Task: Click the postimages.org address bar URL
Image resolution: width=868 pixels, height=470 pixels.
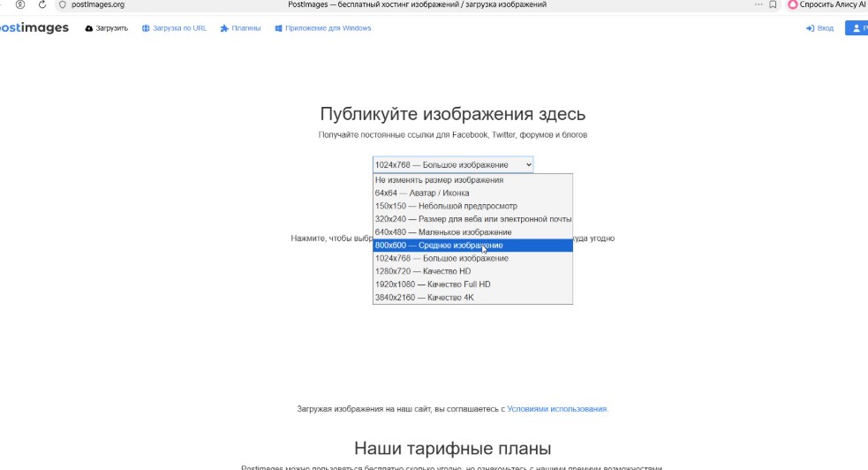Action: pyautogui.click(x=97, y=4)
